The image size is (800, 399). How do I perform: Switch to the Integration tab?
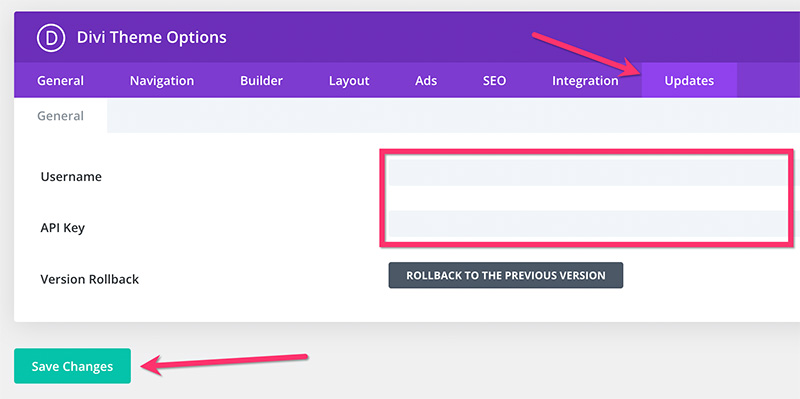[585, 81]
